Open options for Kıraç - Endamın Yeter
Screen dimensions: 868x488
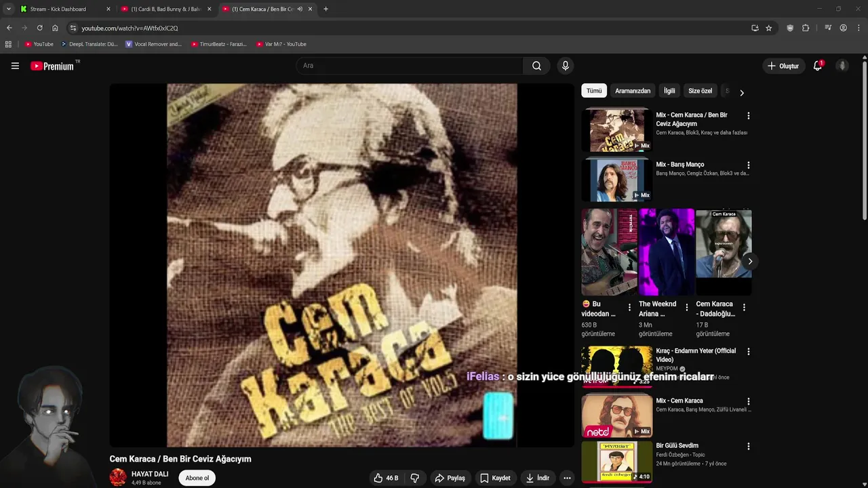pos(749,352)
